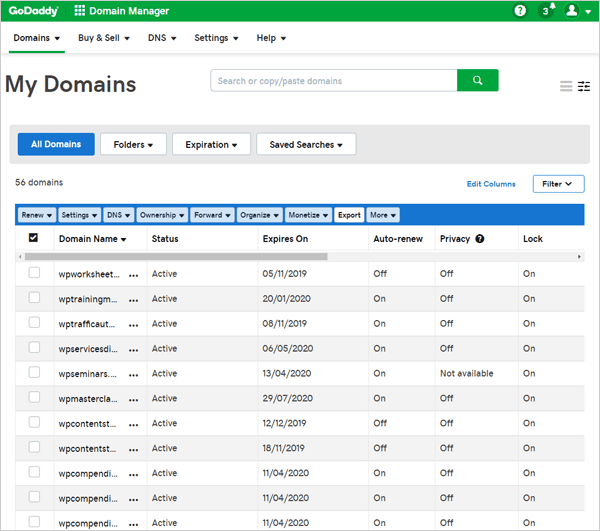
Task: Toggle the select-all domains checkbox
Action: coord(33,238)
